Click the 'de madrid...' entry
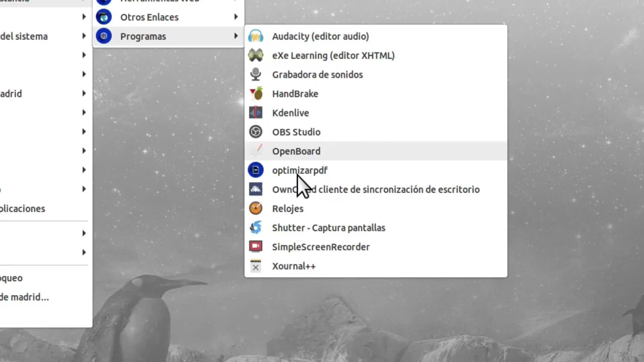This screenshot has width=644, height=362. click(24, 297)
